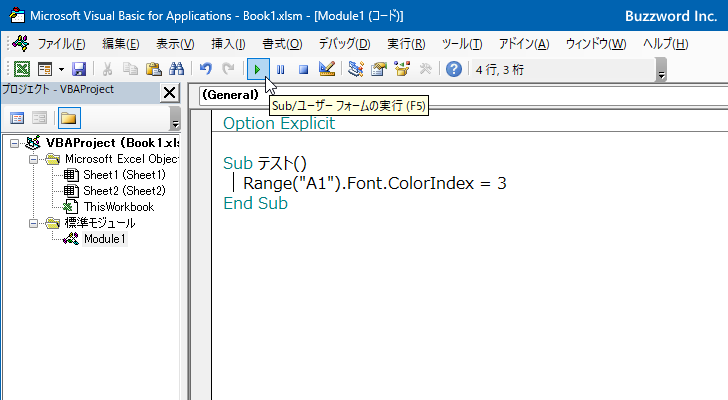Open the ヘルプ(H) menu
The height and width of the screenshot is (400, 728).
[665, 44]
